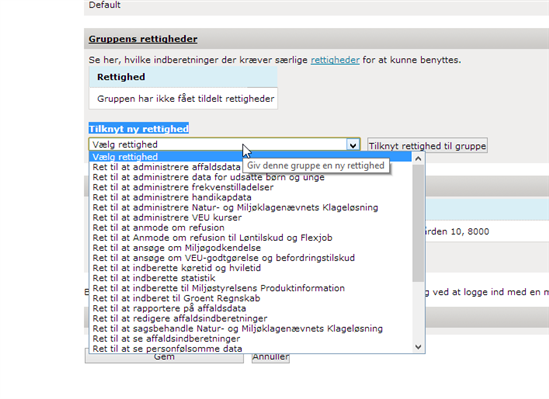Choose 'Ret til at ansøge om Miljøgodkendelse'

(251, 248)
